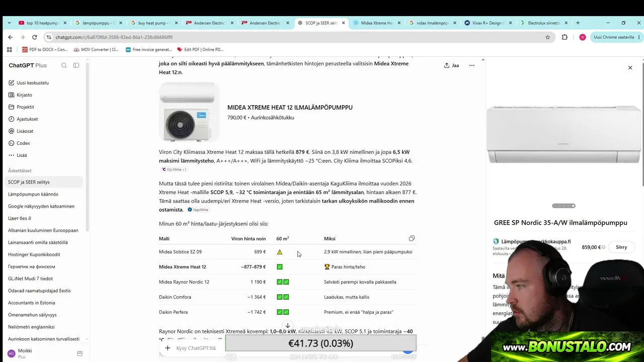Screen dimensions: 644x362
Task: Open the apps grid in bookmarks bar
Action: [9, 49]
